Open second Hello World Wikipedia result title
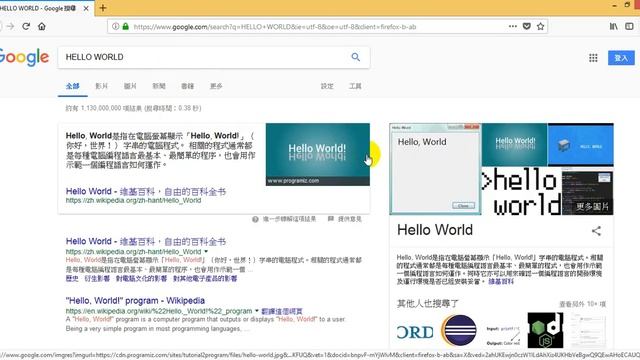The width and height of the screenshot is (640, 360). [146, 241]
